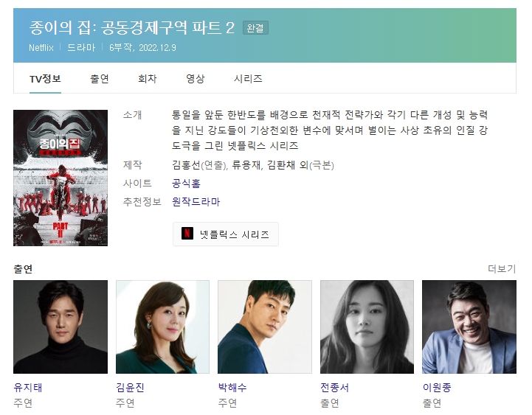The width and height of the screenshot is (532, 415).
Task: Open the 넷플릭스 시리즈 button
Action: [x=226, y=234]
